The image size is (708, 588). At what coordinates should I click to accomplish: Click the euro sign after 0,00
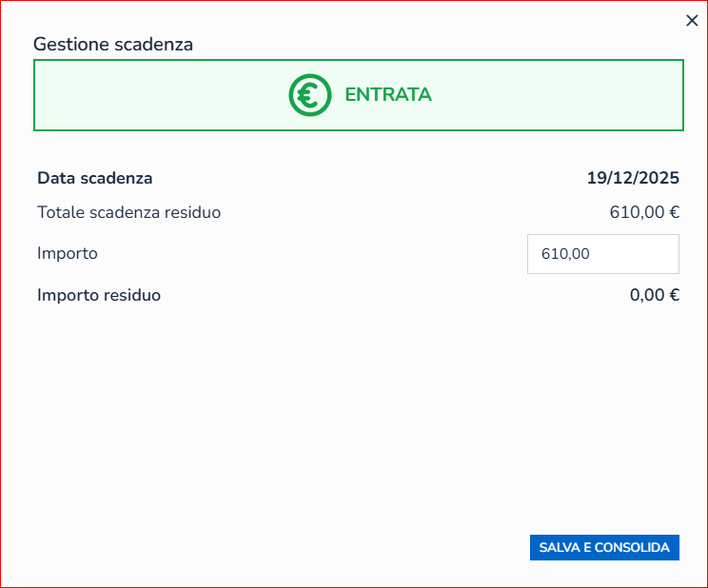click(x=674, y=295)
